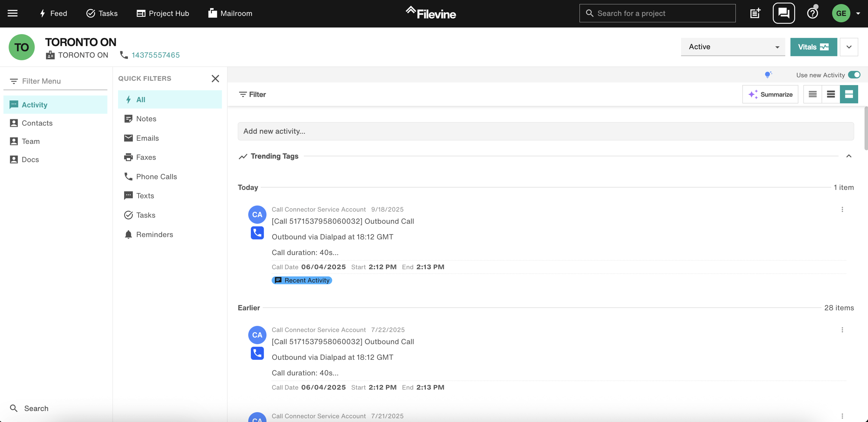Click the Add new activity field
The image size is (868, 422).
[x=546, y=131]
